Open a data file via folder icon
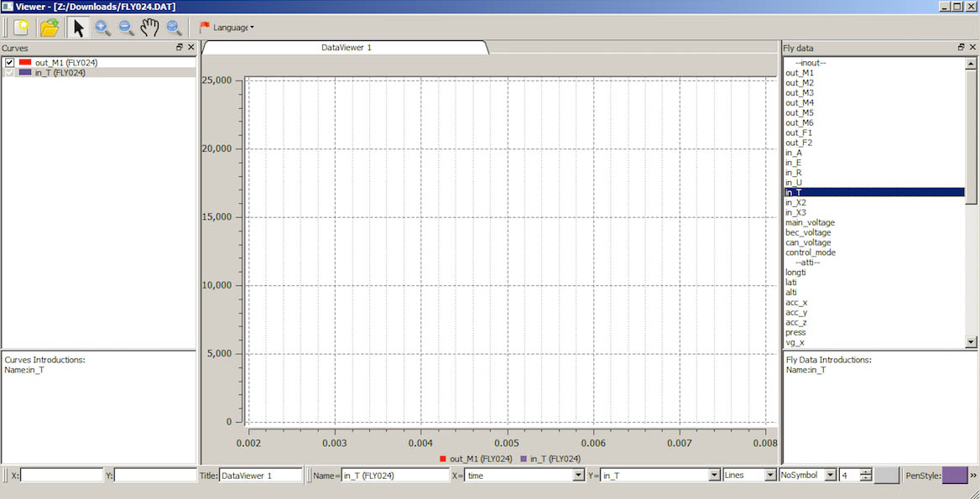Viewport: 980px width, 499px height. point(49,28)
